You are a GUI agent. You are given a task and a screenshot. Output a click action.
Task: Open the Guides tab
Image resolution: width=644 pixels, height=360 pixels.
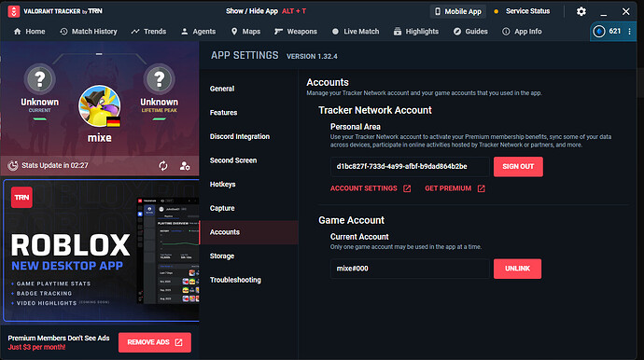click(470, 31)
